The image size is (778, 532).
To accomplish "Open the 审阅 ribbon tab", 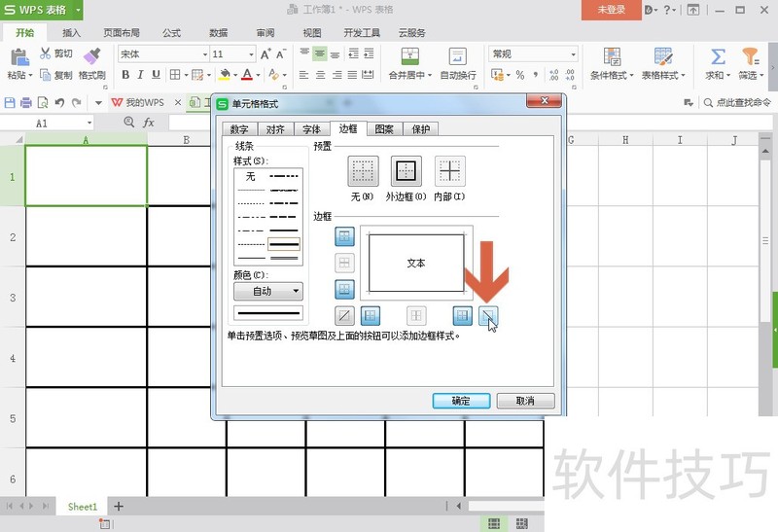I will click(265, 33).
